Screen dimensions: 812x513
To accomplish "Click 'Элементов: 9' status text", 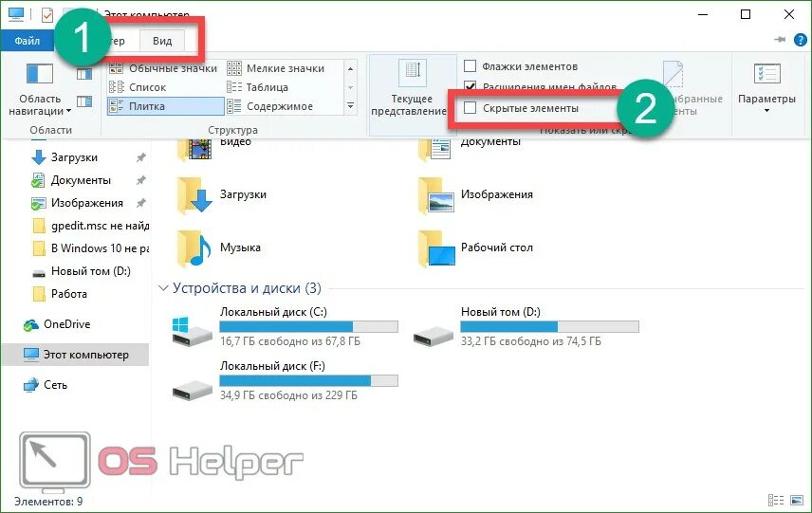I will [x=48, y=502].
